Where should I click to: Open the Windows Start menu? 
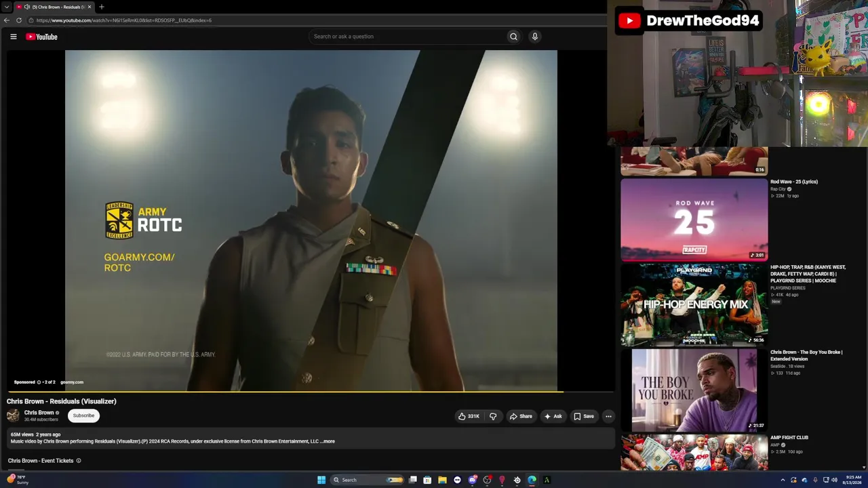[321, 480]
